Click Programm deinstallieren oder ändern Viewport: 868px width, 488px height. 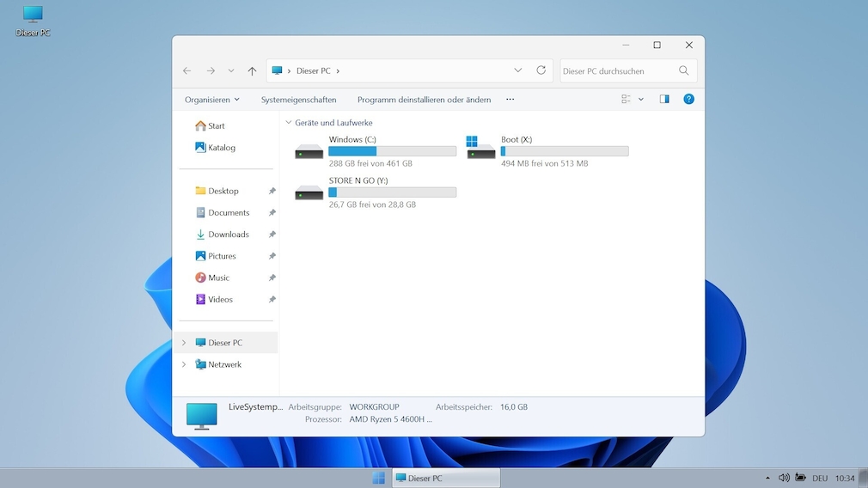tap(424, 100)
